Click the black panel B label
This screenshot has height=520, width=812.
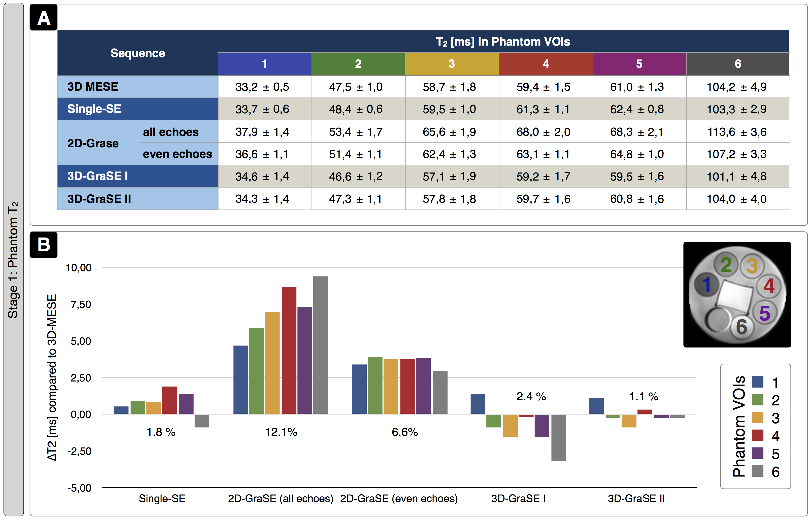(x=44, y=245)
